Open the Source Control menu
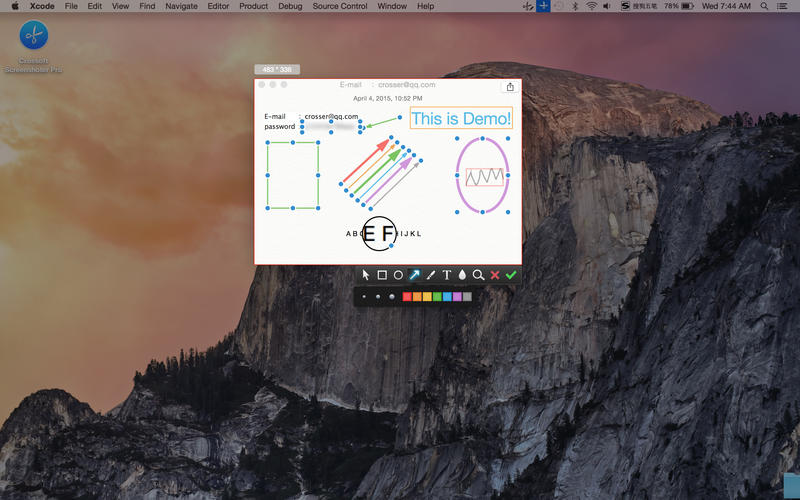 (339, 6)
